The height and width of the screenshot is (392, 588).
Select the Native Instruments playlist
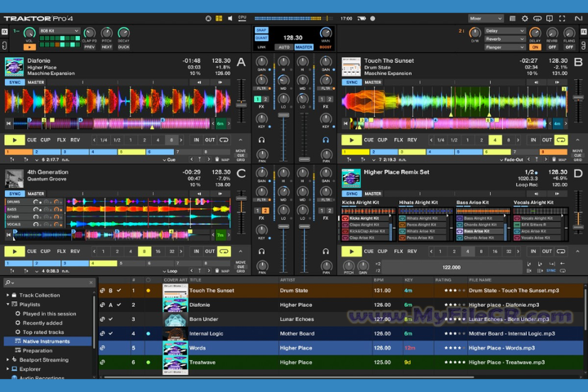pyautogui.click(x=47, y=341)
